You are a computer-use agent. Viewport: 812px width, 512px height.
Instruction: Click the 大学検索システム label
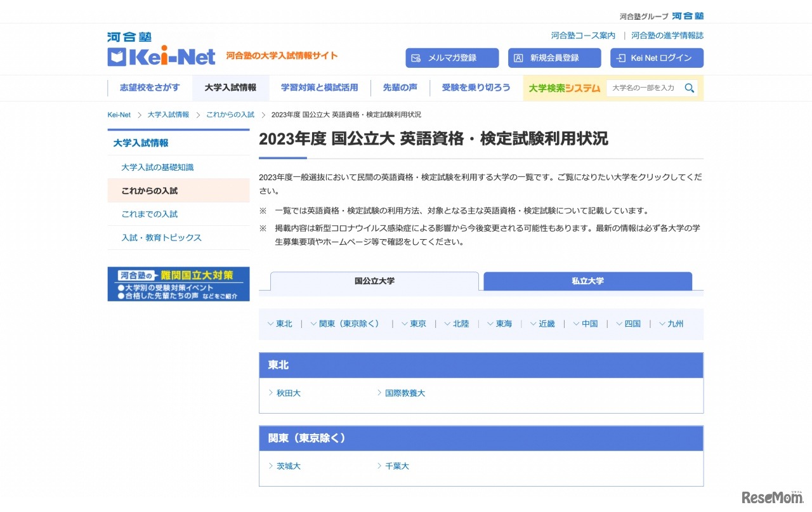[565, 88]
